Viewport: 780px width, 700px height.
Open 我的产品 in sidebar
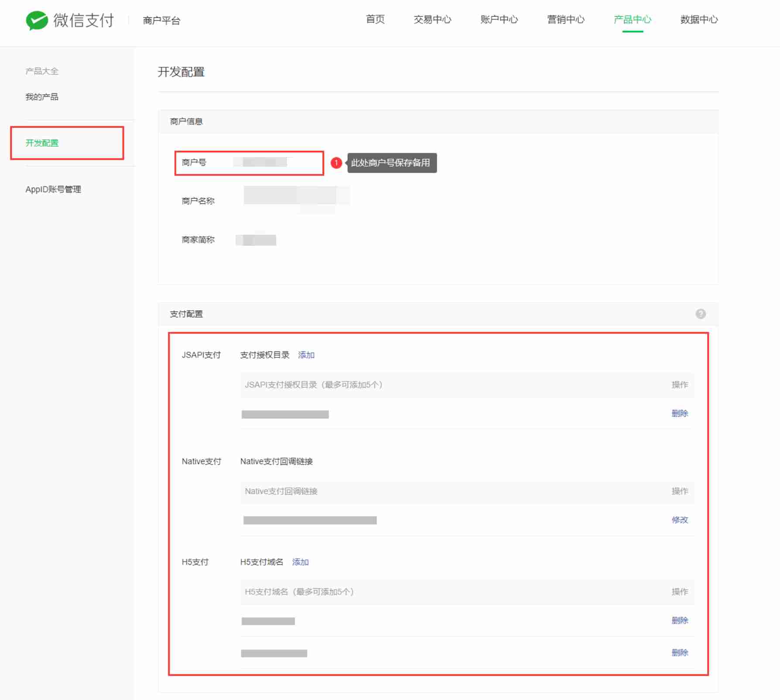pos(42,97)
